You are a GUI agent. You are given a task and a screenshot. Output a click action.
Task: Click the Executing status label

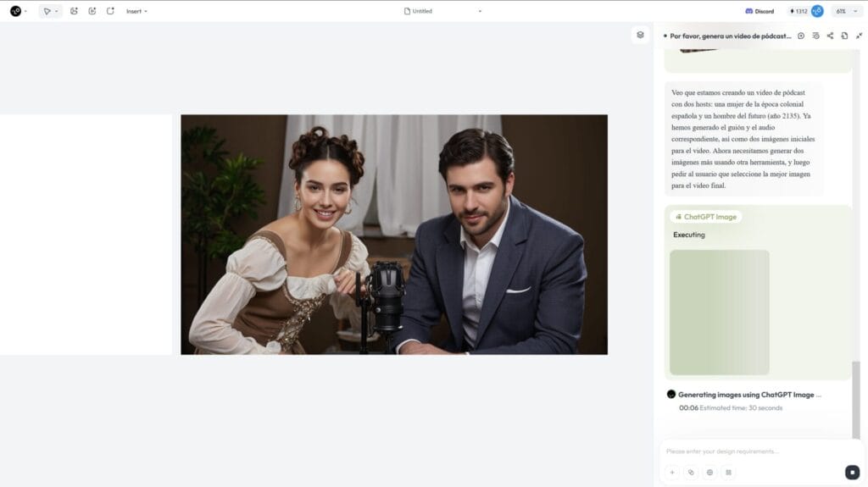pos(689,235)
